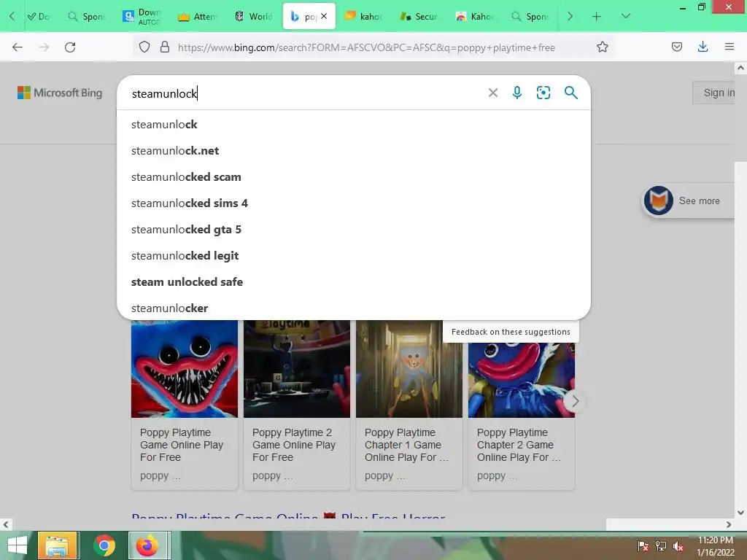Viewport: 747px width, 560px height.
Task: Switch to the Kaho tab with rainbow icon
Action: [475, 17]
